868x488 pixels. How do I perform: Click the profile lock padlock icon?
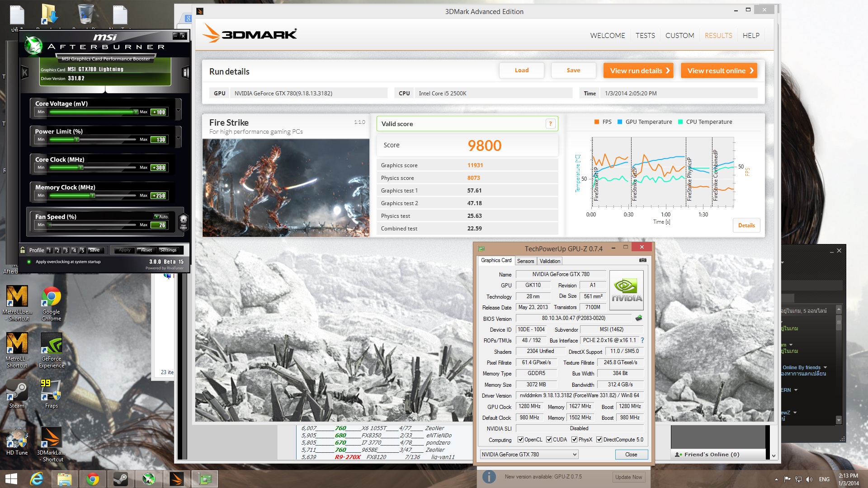click(x=23, y=250)
